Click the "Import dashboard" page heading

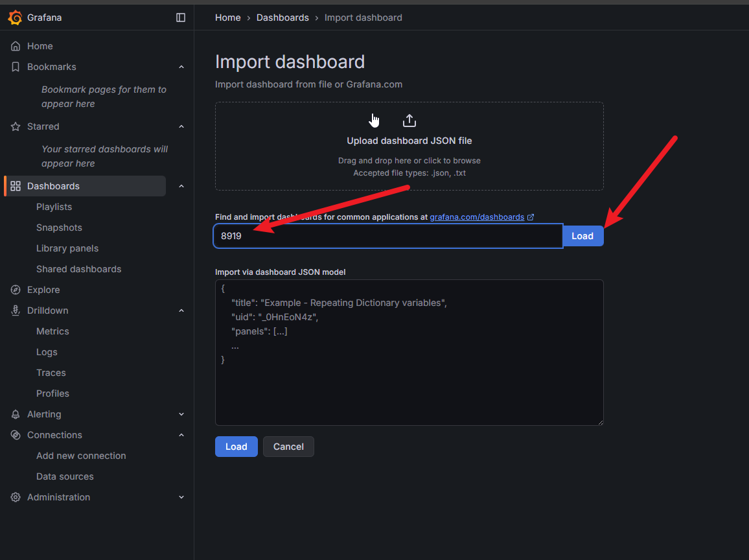pyautogui.click(x=290, y=62)
